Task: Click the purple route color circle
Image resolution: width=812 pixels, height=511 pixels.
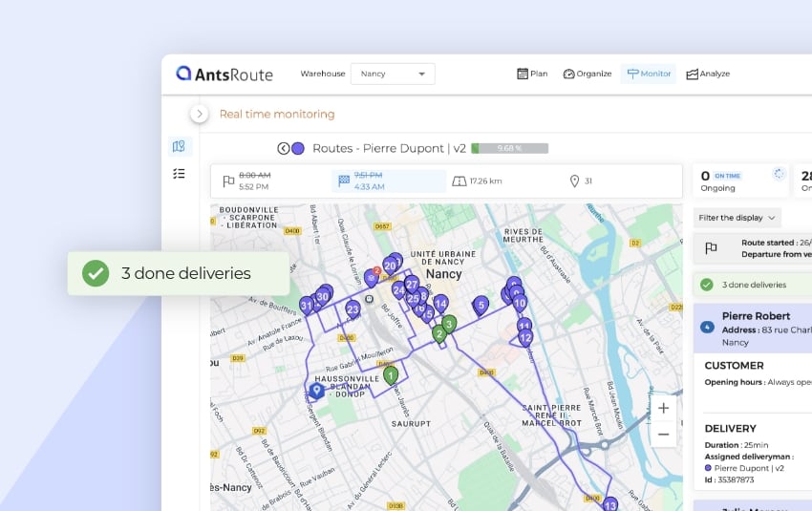Action: 298,148
